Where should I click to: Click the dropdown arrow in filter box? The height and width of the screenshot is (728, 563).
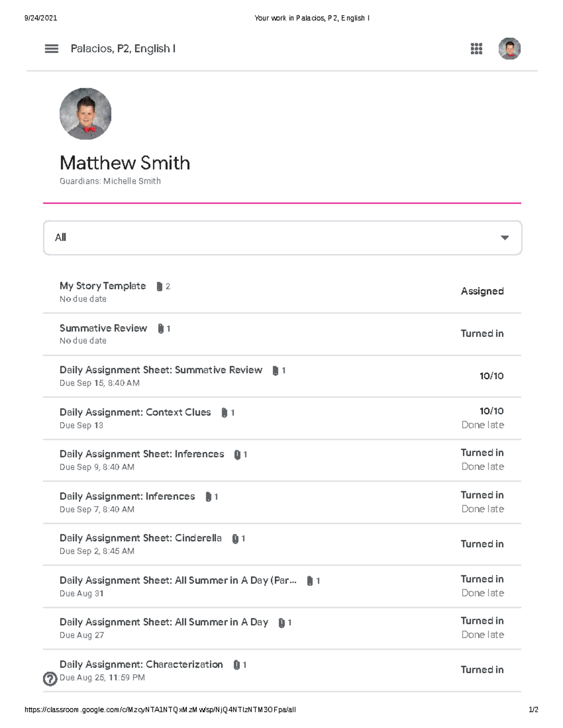tap(504, 238)
